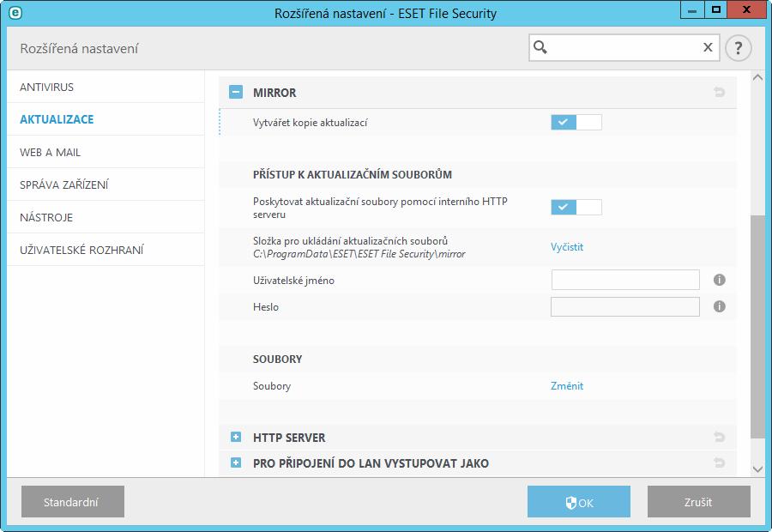Open UŽIVATELSKÉ ROZHRANÍ category
Screen dimensions: 772x532
point(106,249)
